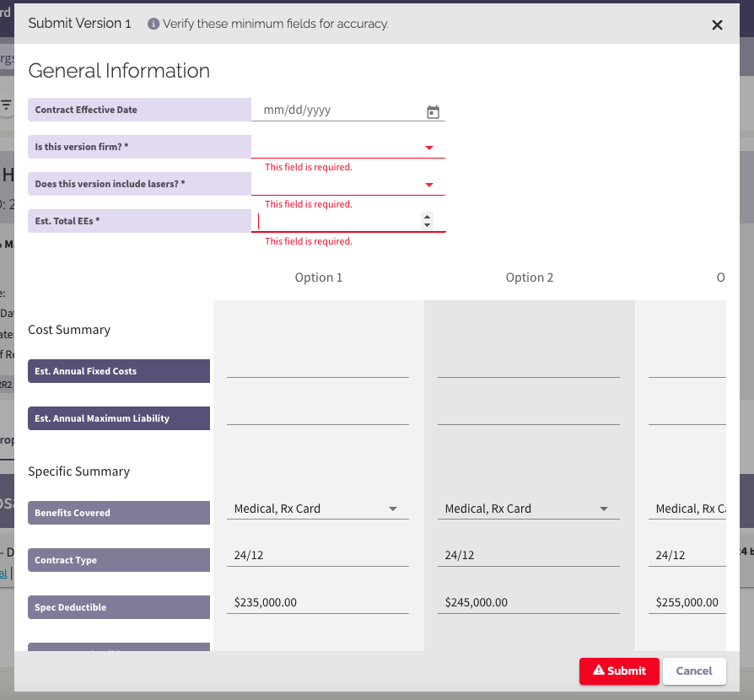Open the Benefits Covered dropdown for Option 1
This screenshot has width=754, height=700.
(x=393, y=509)
